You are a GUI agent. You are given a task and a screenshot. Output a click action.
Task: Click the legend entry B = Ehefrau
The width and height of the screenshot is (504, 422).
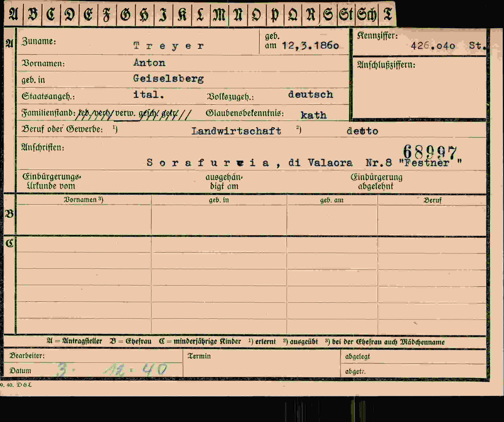131,341
